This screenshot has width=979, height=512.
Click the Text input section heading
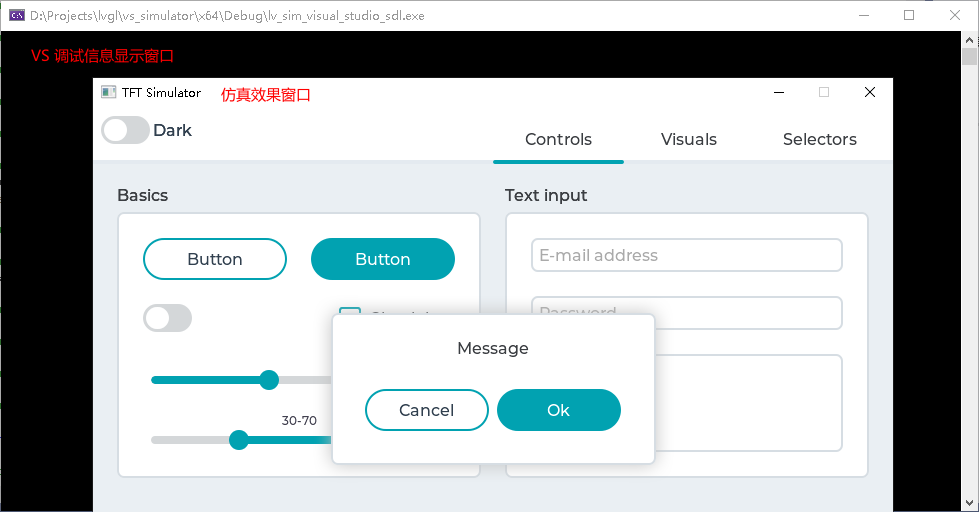tap(546, 195)
